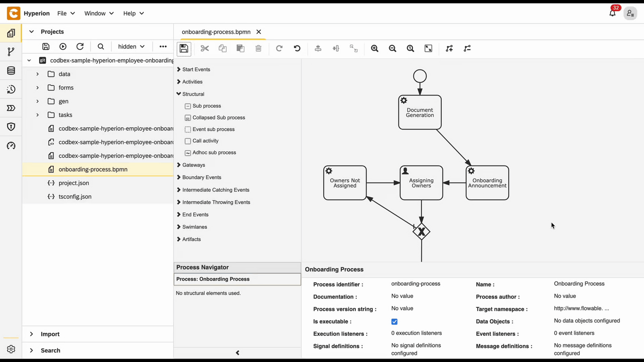The image size is (644, 362).
Task: Select the Document Generation task node
Action: (x=419, y=112)
